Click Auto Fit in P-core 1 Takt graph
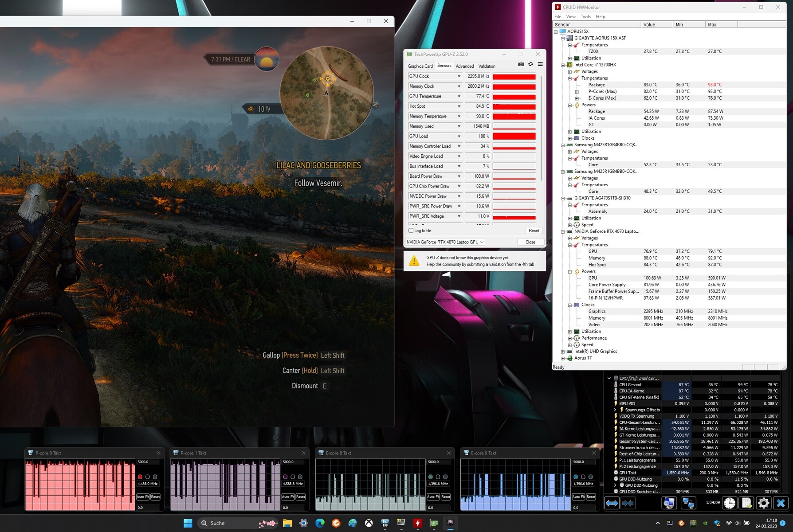This screenshot has height=532, width=793. pos(286,497)
